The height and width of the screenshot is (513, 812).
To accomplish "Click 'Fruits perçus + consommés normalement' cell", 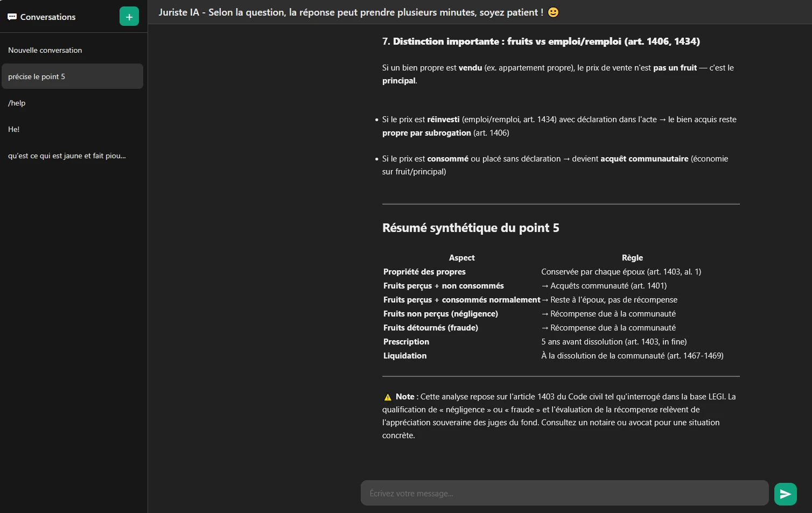I will pos(461,300).
